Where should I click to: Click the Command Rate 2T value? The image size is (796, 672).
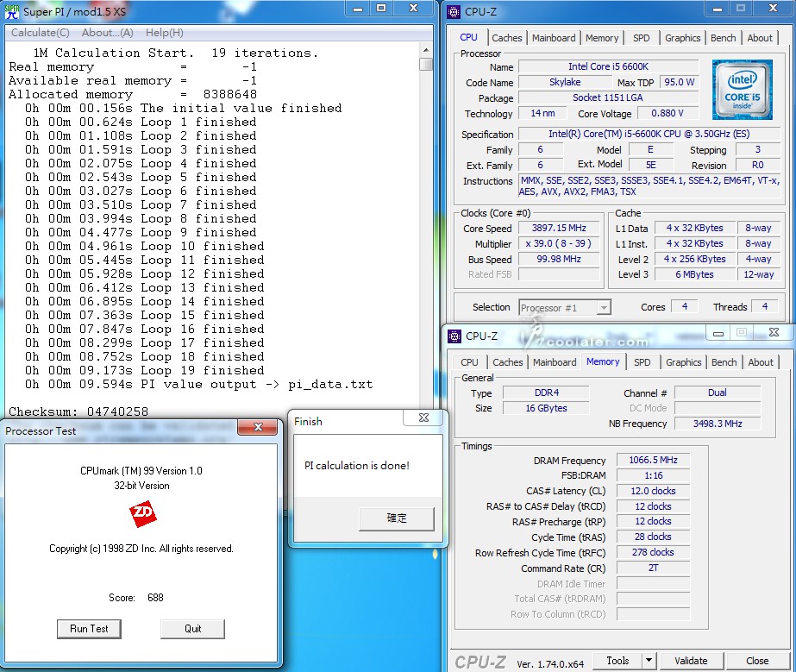[653, 568]
